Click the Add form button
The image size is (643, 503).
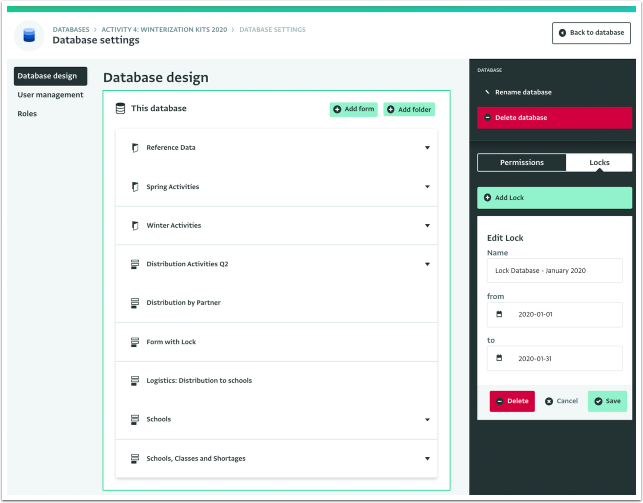tap(353, 109)
